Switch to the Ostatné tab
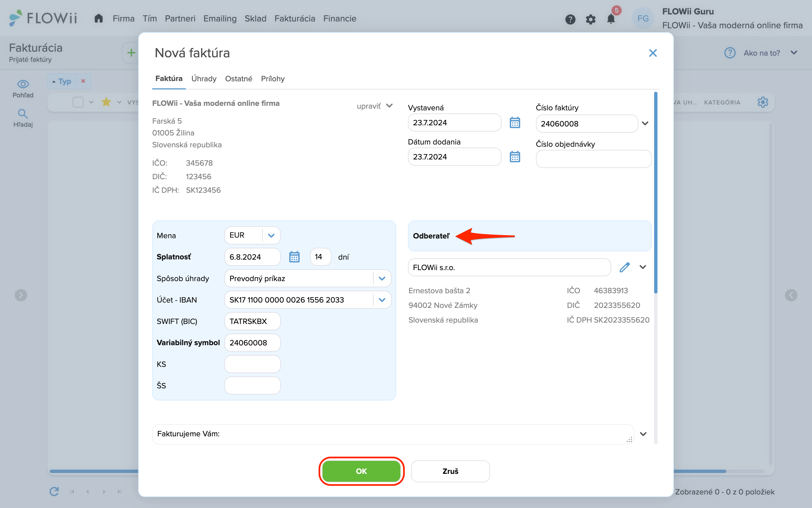This screenshot has width=812, height=508. click(x=239, y=79)
